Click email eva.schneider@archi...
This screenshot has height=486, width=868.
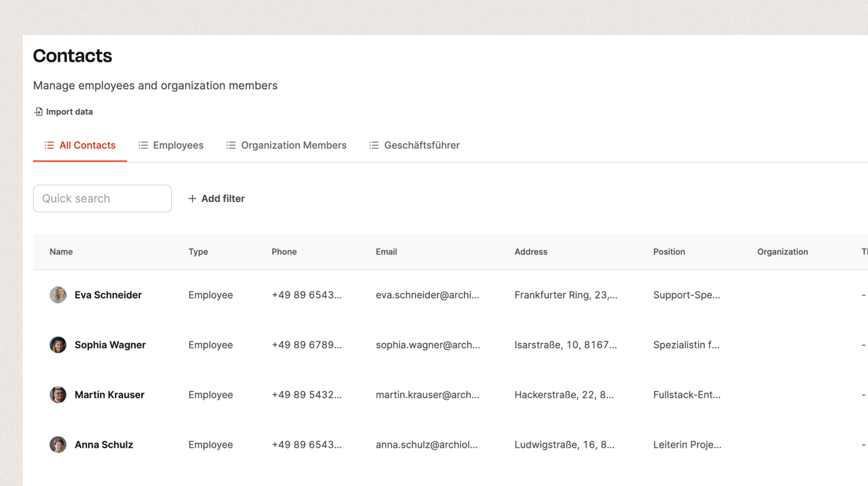click(427, 295)
